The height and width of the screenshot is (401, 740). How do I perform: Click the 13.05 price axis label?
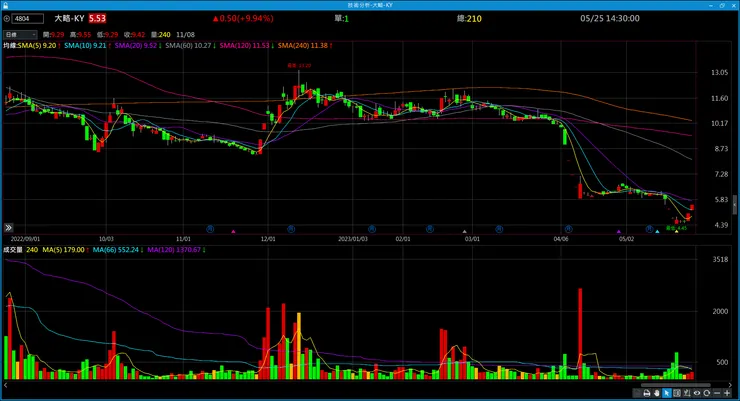[x=719, y=73]
